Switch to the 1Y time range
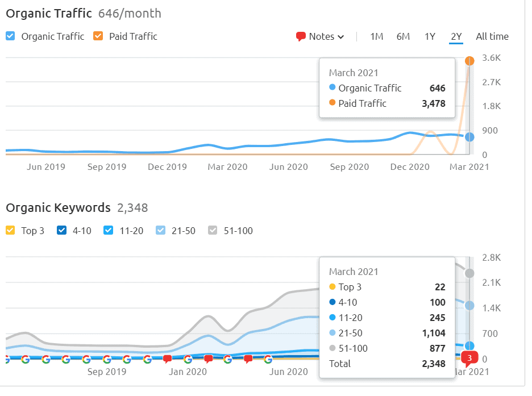This screenshot has height=396, width=532. click(430, 36)
